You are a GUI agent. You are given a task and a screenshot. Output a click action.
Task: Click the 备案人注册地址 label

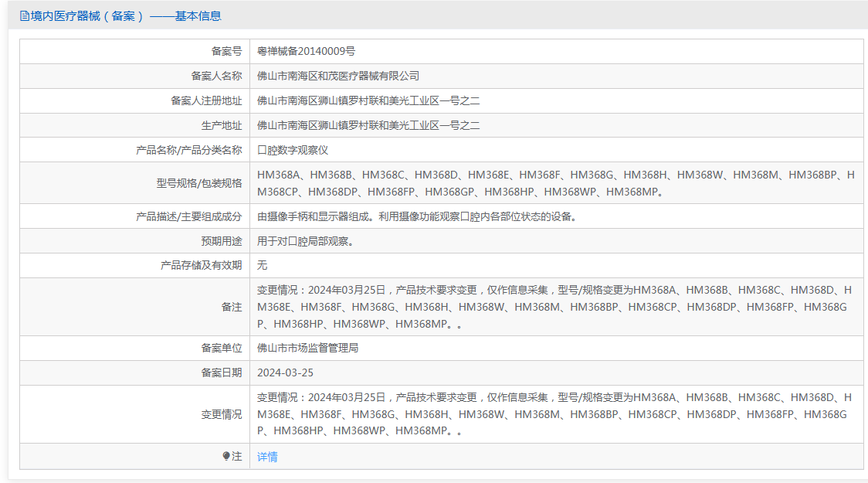tap(206, 100)
